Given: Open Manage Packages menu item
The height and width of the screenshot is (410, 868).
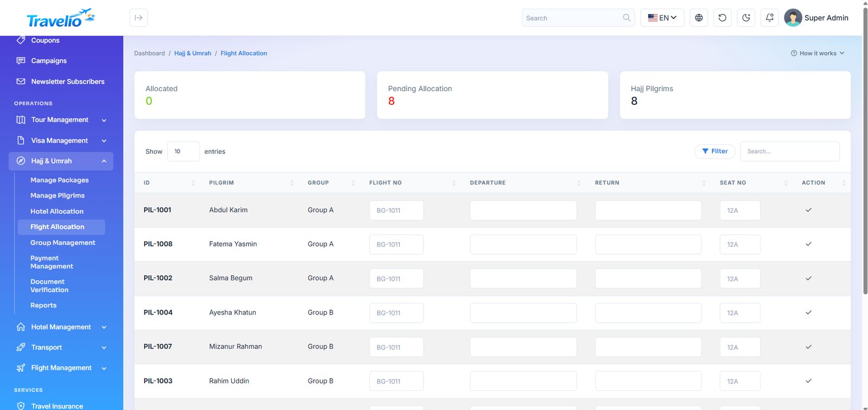Looking at the screenshot, I should (x=60, y=180).
